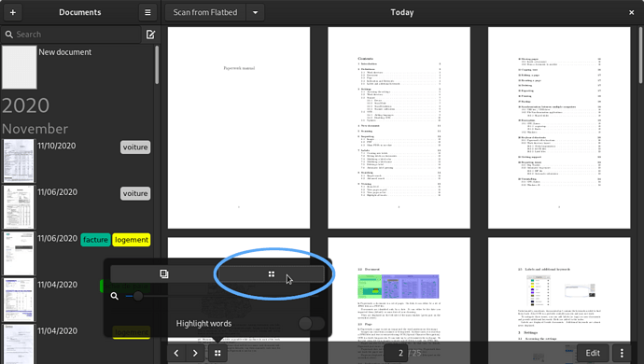Open the table of contents page thumbnail
Image resolution: width=644 pixels, height=364 pixels.
click(399, 128)
